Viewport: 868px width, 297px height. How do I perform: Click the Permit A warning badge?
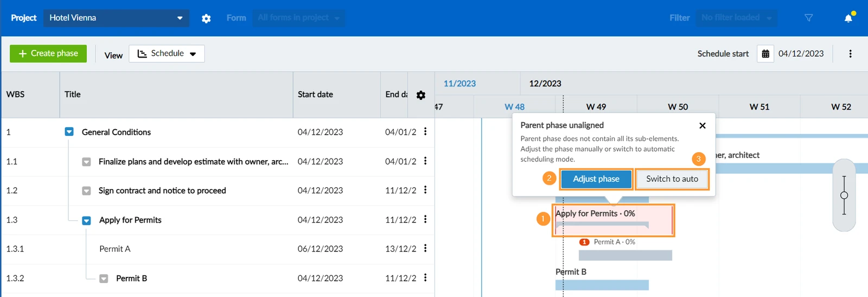coord(584,242)
